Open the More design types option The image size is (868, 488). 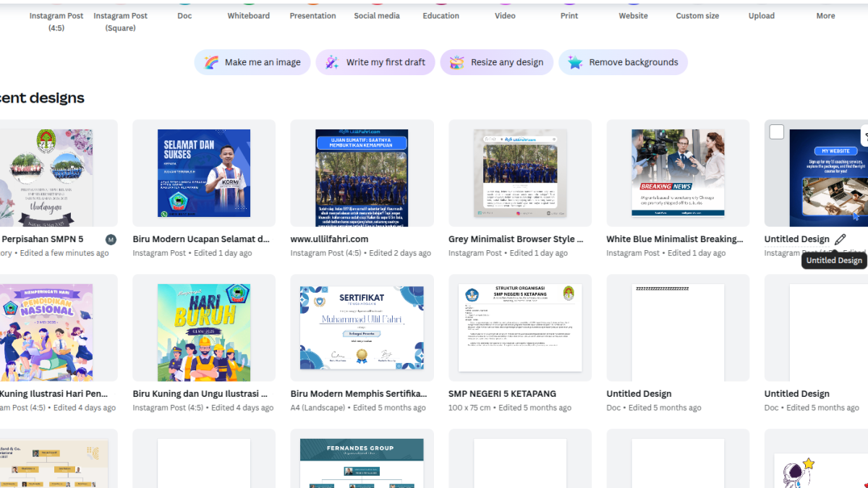(825, 16)
